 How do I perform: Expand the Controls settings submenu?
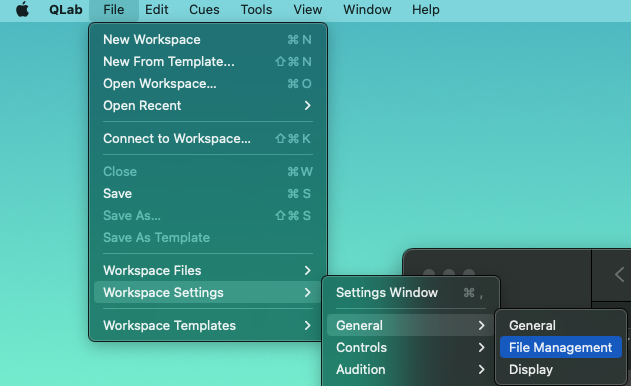pyautogui.click(x=410, y=347)
